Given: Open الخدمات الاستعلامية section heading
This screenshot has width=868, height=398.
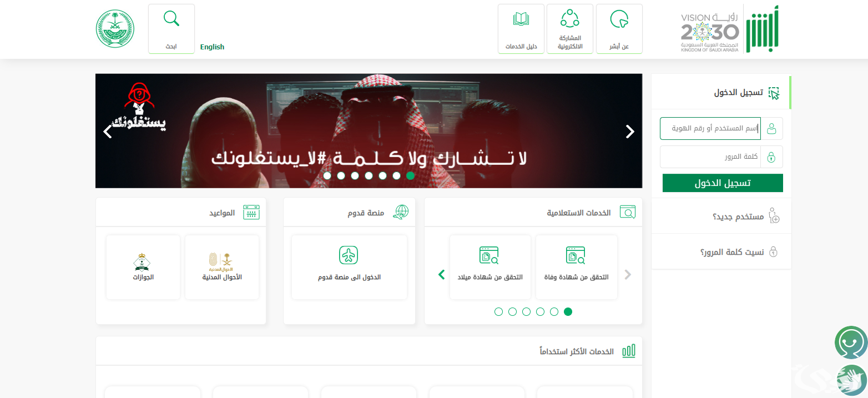Looking at the screenshot, I should [579, 213].
